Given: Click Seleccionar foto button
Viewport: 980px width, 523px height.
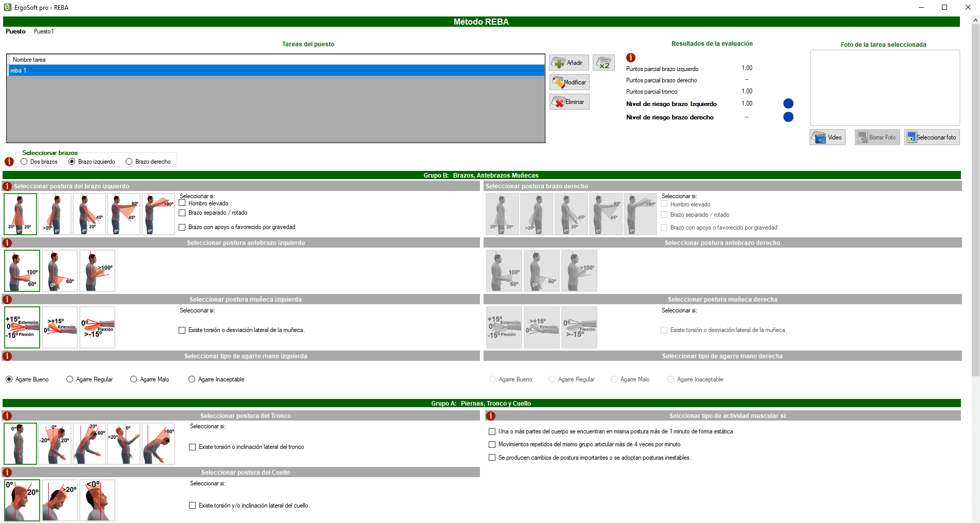Looking at the screenshot, I should click(932, 137).
